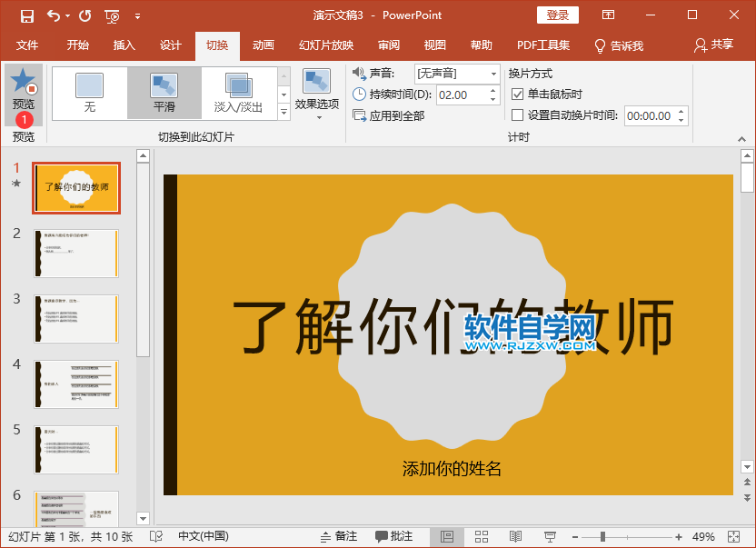The height and width of the screenshot is (548, 756).
Task: Open the 动画 tab
Action: [x=264, y=45]
